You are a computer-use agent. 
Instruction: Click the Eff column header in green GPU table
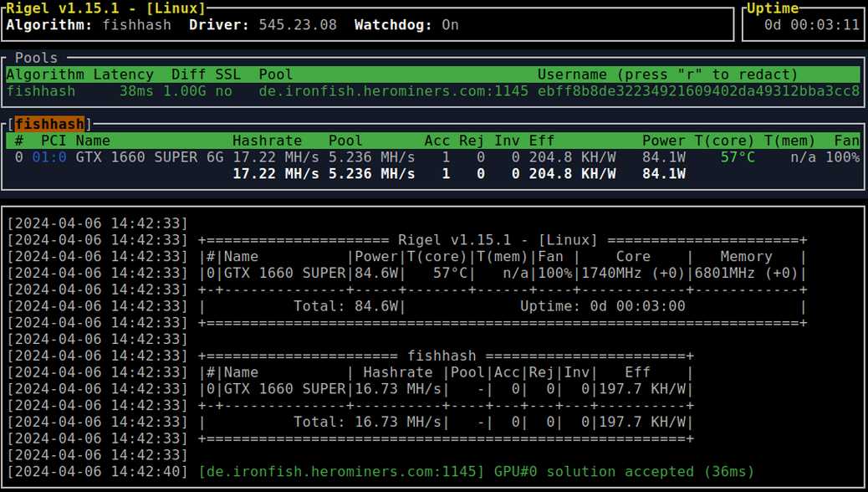[x=541, y=141]
